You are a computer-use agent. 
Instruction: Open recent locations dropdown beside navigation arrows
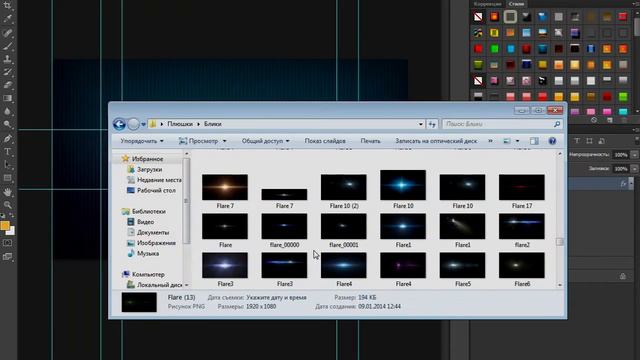point(143,124)
